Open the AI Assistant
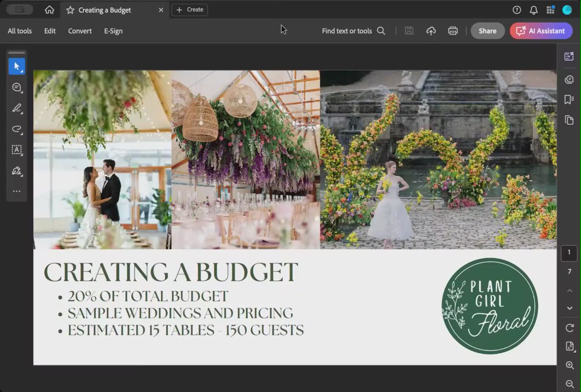The image size is (581, 392). (541, 30)
